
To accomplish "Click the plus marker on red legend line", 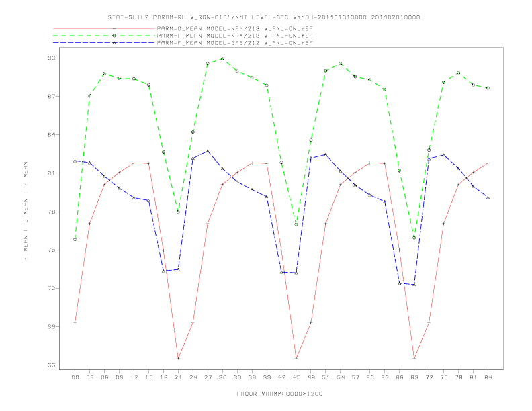I will pos(114,28).
